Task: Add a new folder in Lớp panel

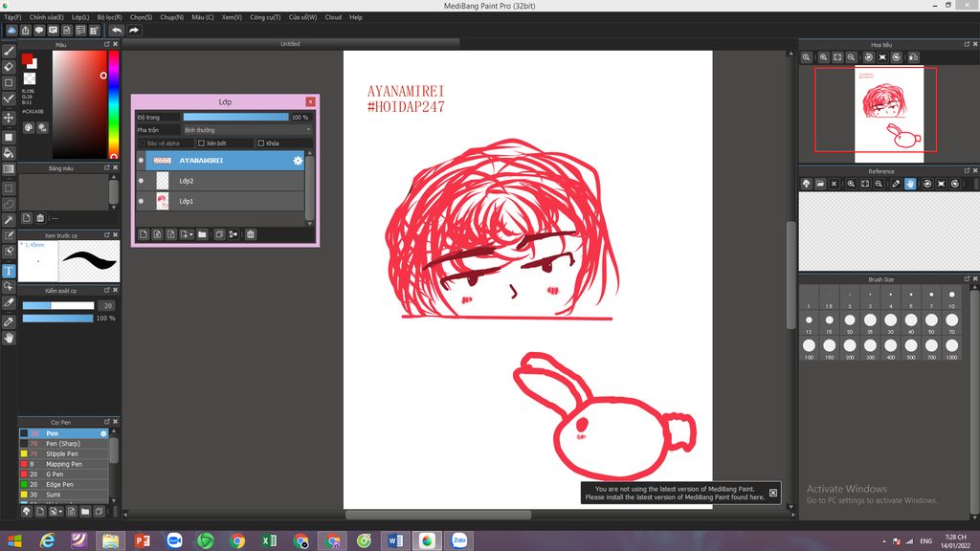Action: 202,234
